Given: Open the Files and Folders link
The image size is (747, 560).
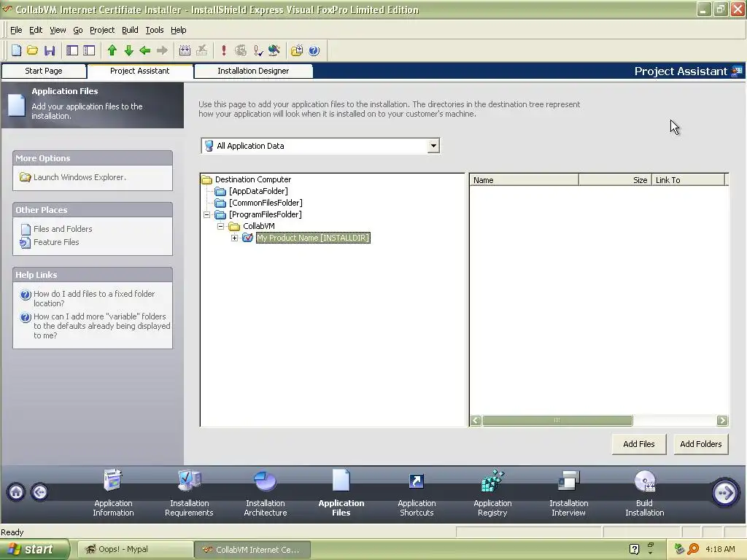Looking at the screenshot, I should 63,229.
